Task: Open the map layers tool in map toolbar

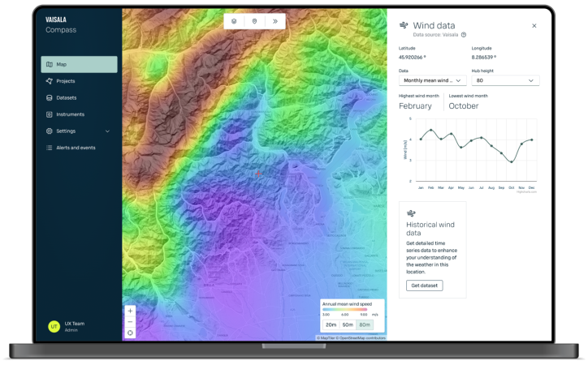Action: tap(234, 21)
